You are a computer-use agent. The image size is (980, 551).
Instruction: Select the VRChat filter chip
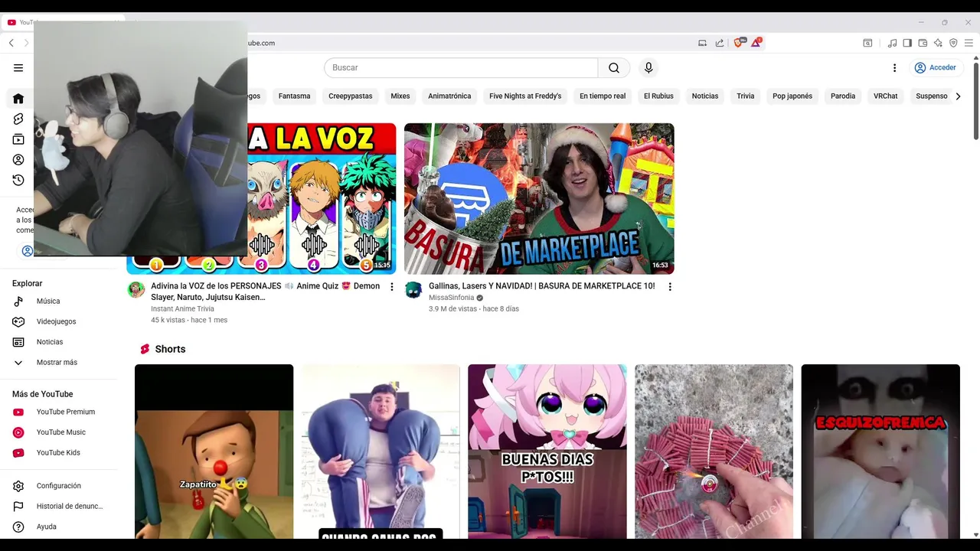886,96
